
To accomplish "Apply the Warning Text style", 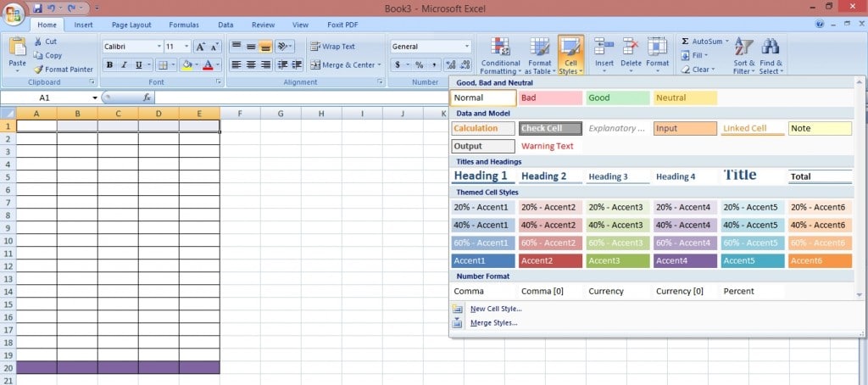I will 550,146.
